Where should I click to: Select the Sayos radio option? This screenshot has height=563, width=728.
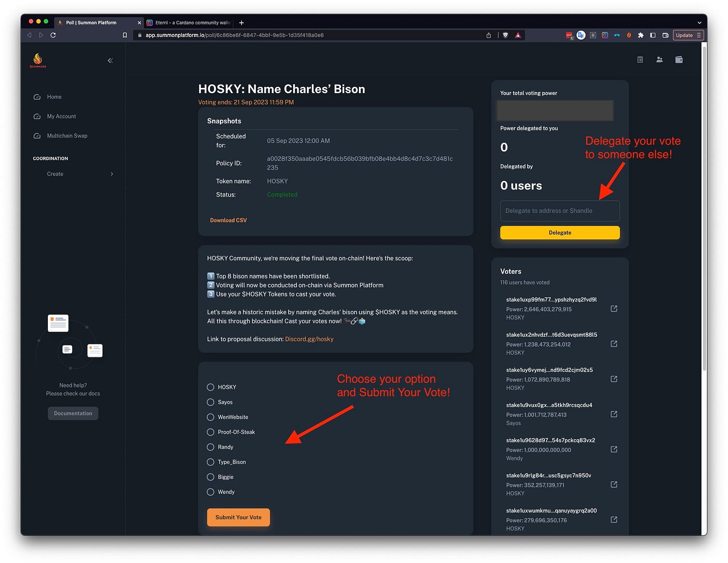click(x=211, y=402)
